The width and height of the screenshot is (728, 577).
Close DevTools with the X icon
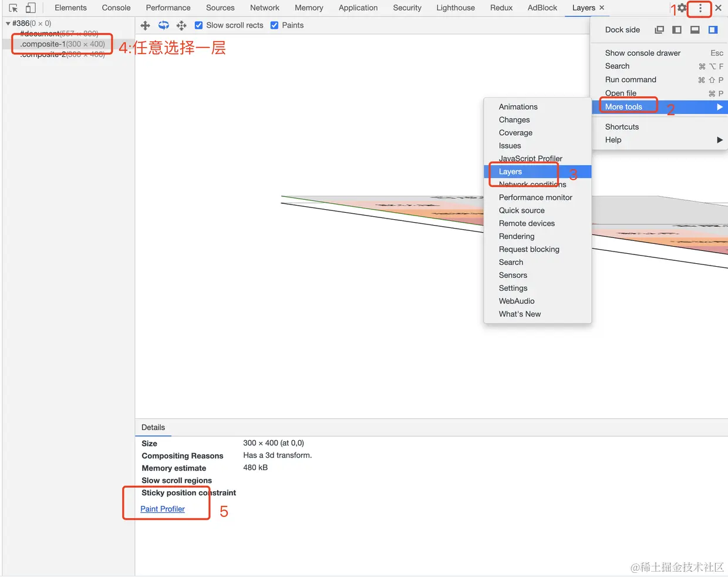pos(718,8)
